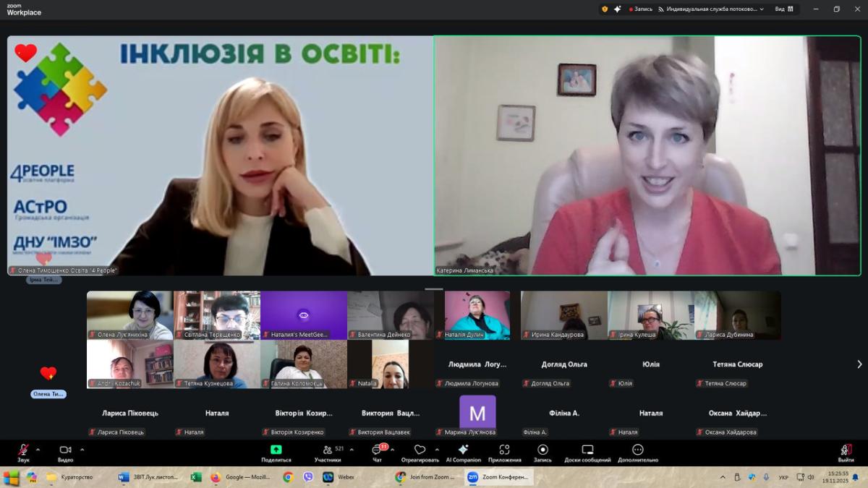868x488 pixels.
Task: Select Світлана Терещенко video tile
Action: [x=217, y=315]
